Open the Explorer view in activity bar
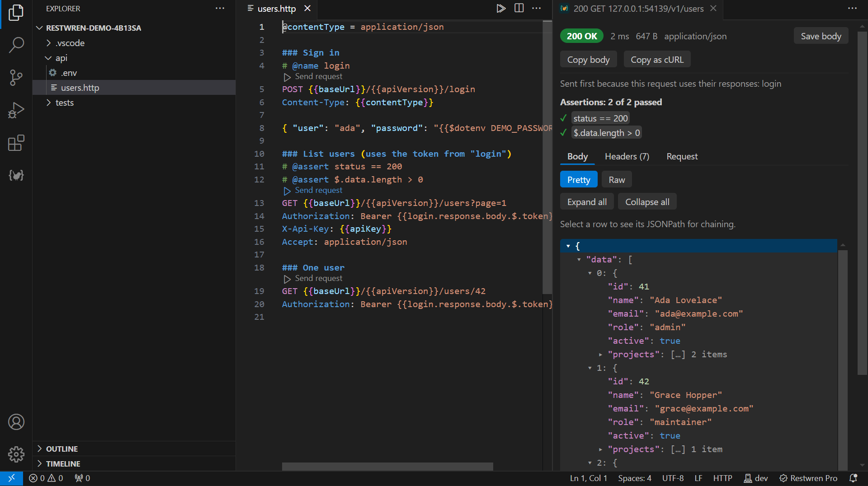Image resolution: width=868 pixels, height=486 pixels. 16,13
